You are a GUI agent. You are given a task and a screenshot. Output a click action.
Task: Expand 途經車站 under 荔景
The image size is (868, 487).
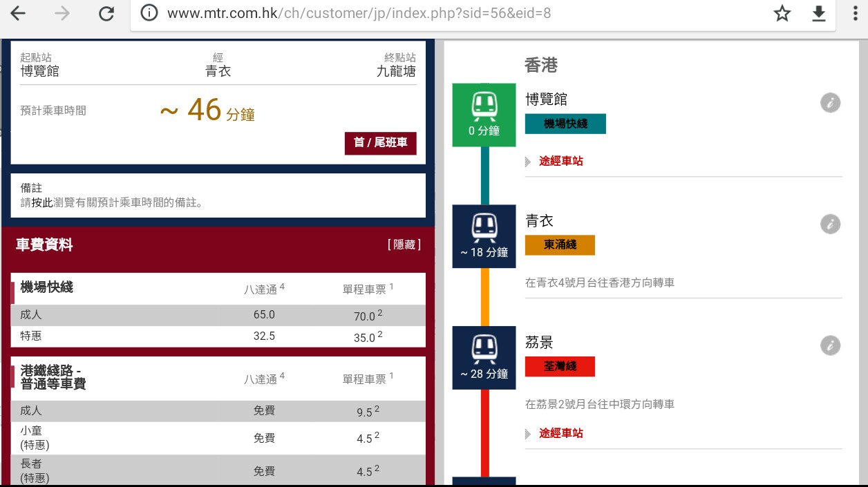(560, 433)
